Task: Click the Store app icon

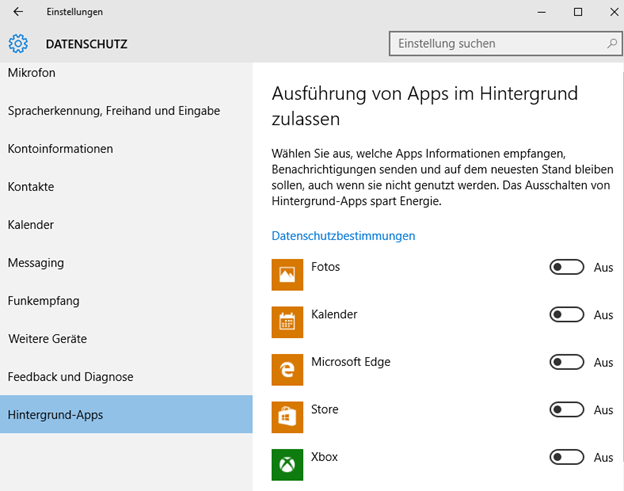Action: click(287, 417)
